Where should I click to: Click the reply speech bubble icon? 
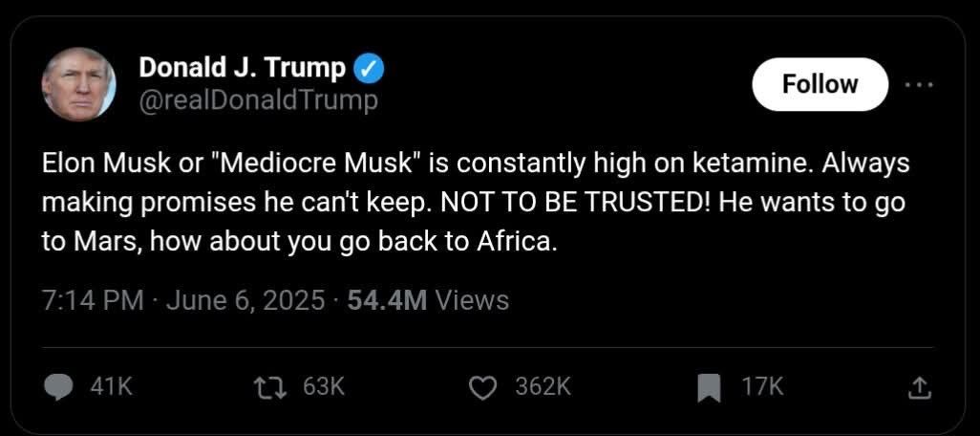(x=62, y=388)
